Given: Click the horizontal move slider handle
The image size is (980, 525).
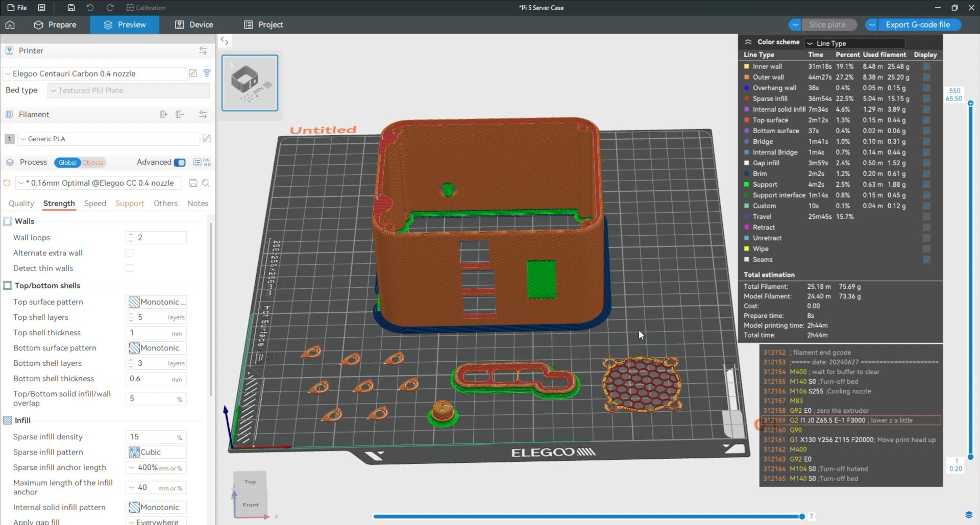Looking at the screenshot, I should 802,516.
